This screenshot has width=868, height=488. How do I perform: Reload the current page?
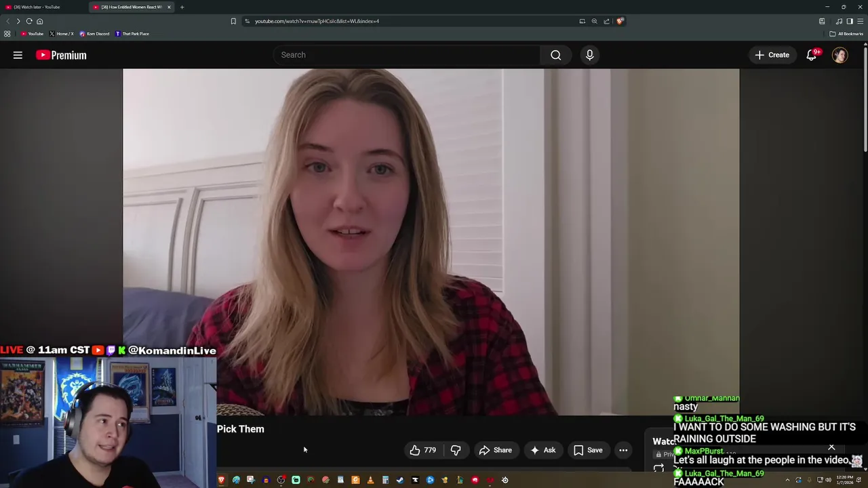coord(29,21)
